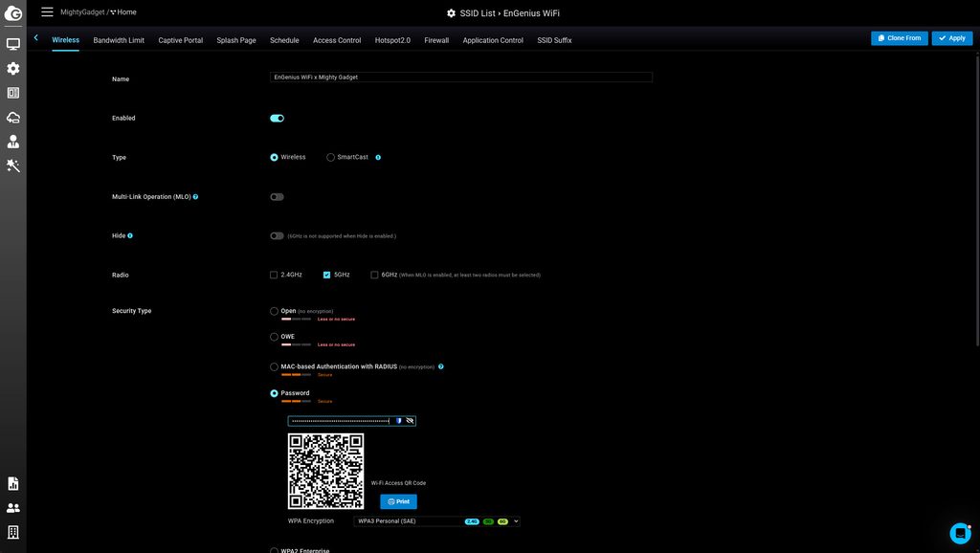The image size is (980, 553).
Task: Select the Open security type
Action: coord(274,311)
